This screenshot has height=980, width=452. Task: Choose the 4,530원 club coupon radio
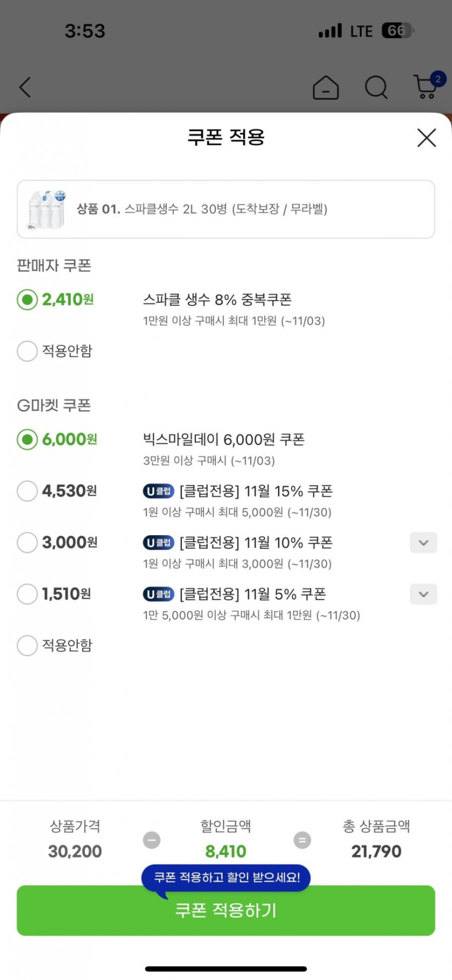[27, 491]
